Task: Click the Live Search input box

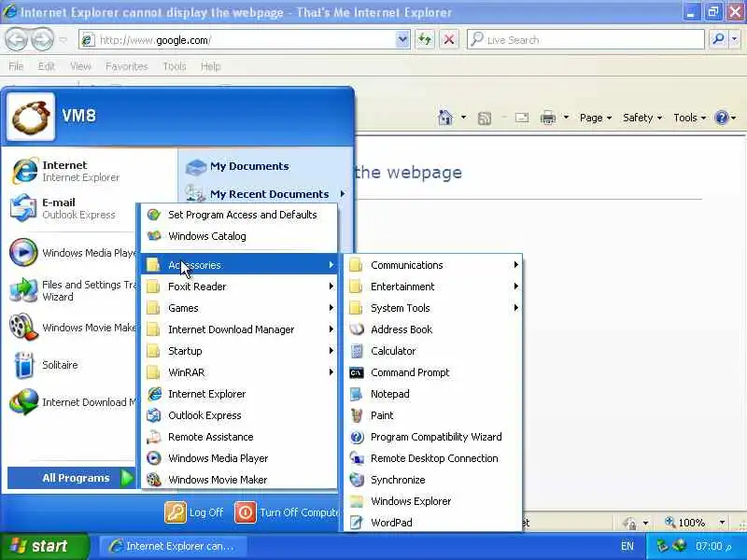Action: tap(586, 40)
